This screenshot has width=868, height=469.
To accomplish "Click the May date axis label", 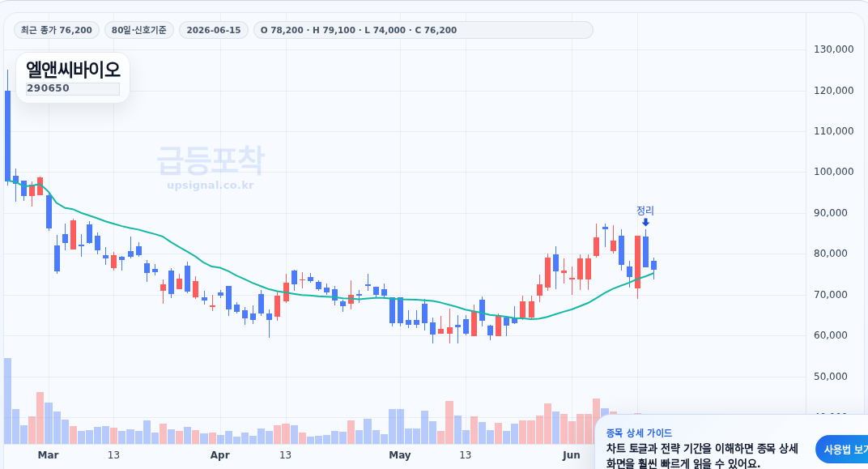I will pos(400,455).
